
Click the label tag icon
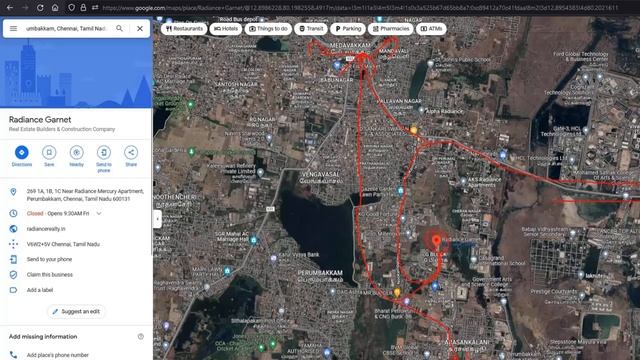(x=13, y=290)
